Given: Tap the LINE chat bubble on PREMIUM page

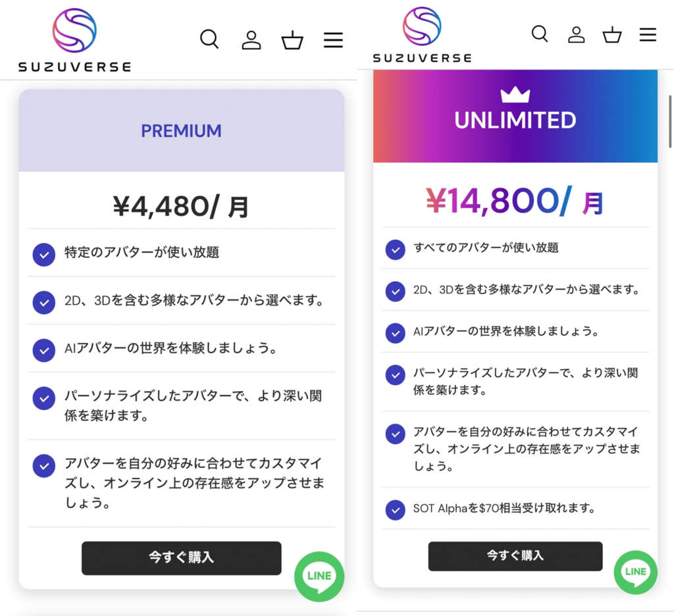Looking at the screenshot, I should click(319, 576).
